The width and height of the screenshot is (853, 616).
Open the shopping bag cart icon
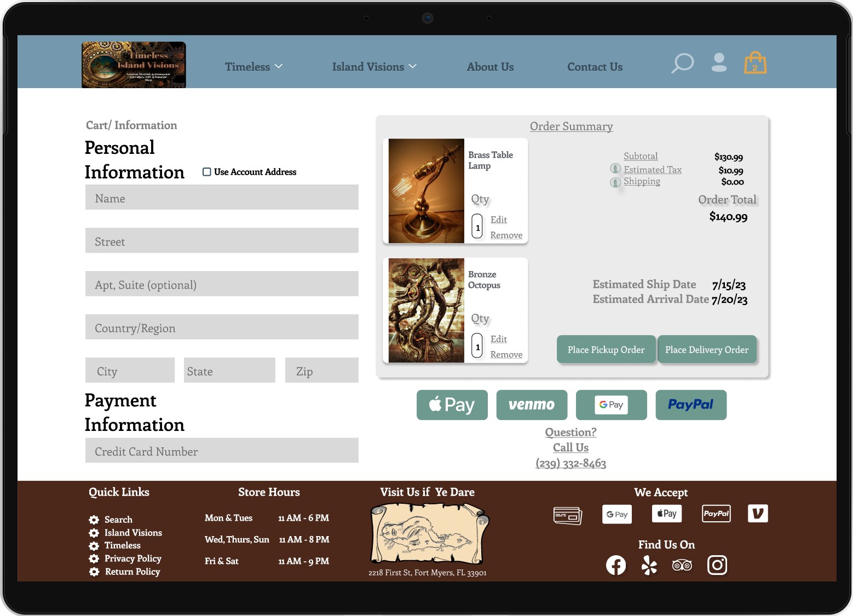tap(755, 62)
